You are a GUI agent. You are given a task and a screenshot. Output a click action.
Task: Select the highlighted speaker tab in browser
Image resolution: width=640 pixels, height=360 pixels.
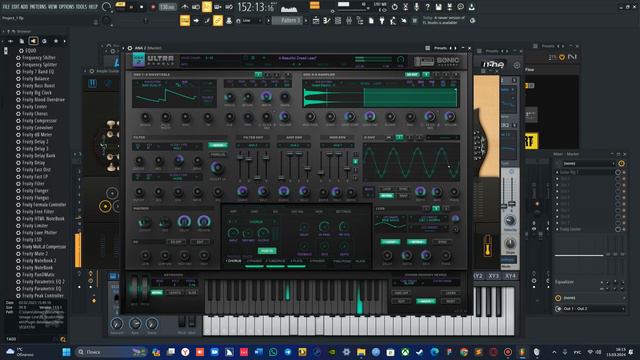point(33,41)
